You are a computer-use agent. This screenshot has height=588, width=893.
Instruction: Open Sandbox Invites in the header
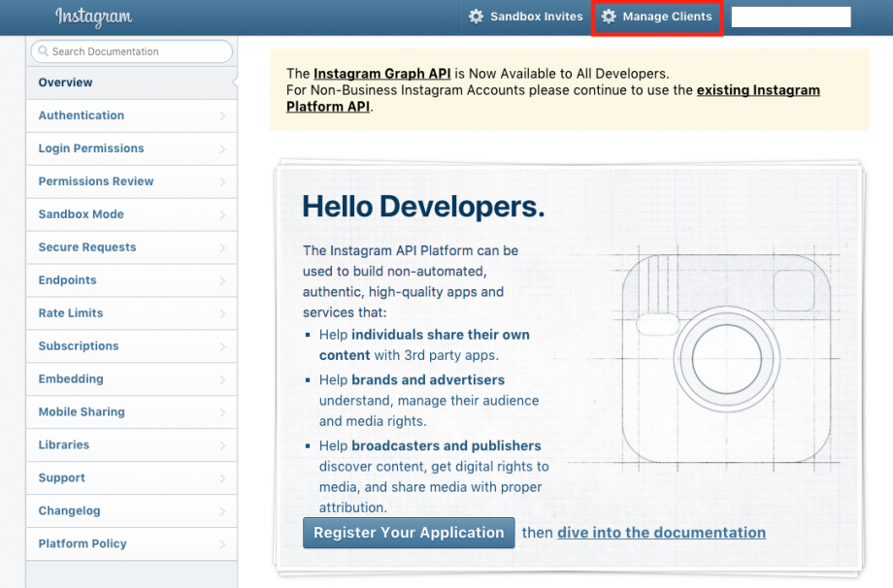tap(536, 16)
